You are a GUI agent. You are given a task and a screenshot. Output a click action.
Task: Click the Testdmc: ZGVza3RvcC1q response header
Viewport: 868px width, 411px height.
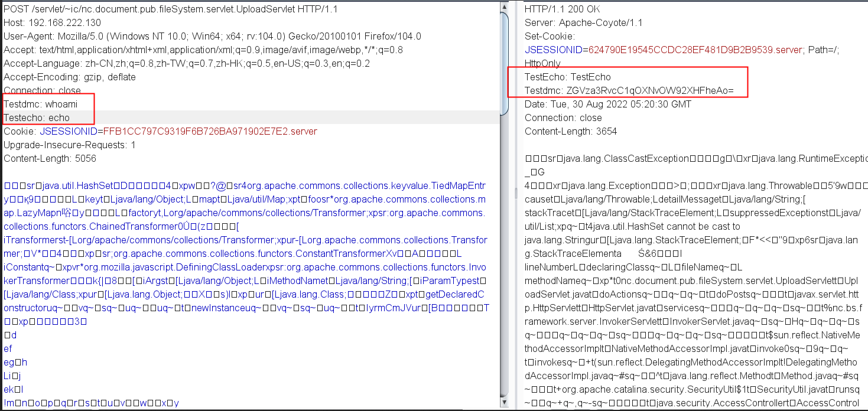[629, 90]
